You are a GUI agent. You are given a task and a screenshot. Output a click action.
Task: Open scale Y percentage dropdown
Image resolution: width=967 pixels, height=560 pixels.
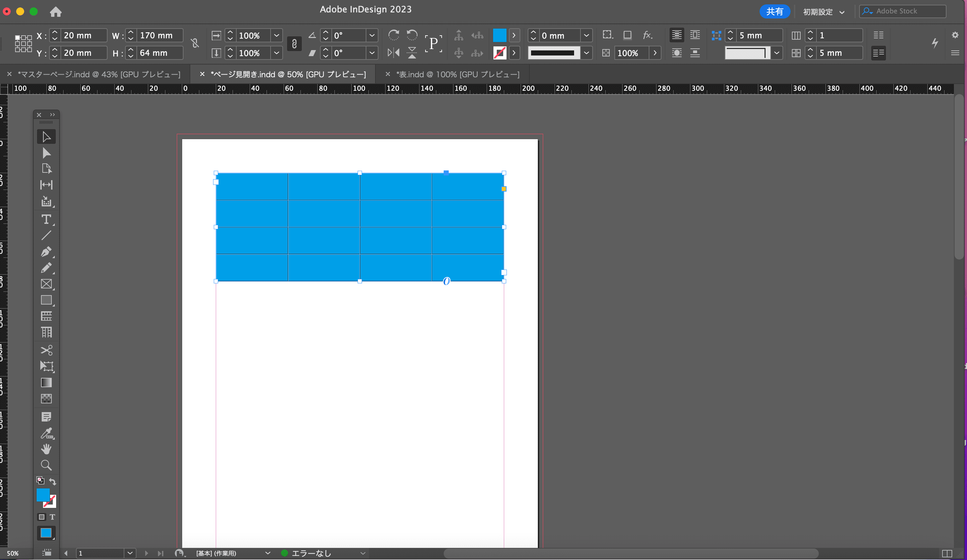tap(276, 53)
